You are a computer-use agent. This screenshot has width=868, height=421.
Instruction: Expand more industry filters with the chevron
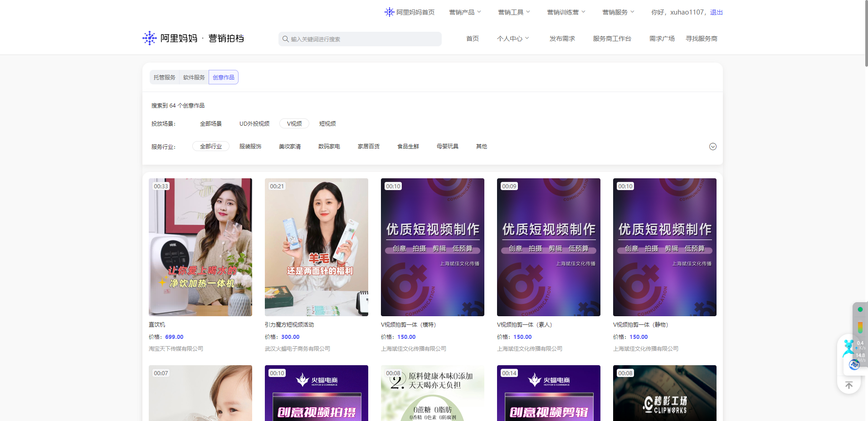(x=712, y=147)
